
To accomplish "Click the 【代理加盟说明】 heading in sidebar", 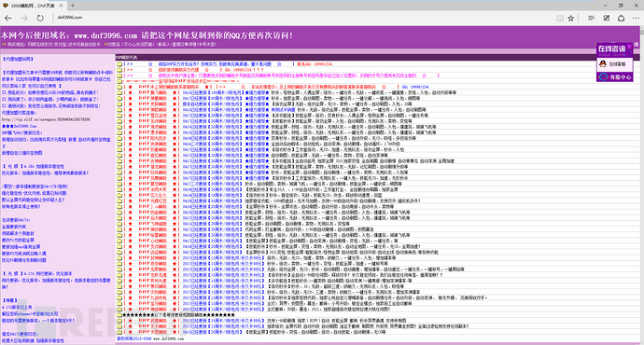I will click(18, 59).
